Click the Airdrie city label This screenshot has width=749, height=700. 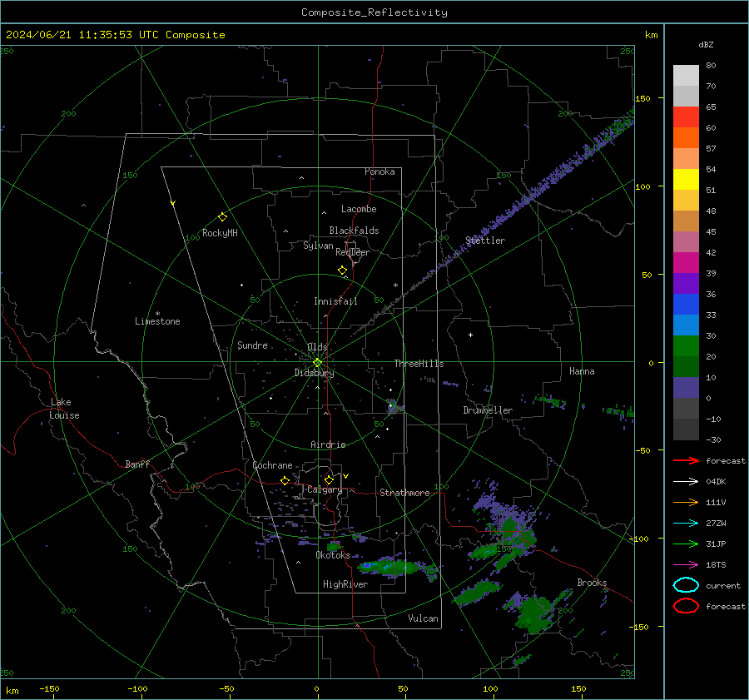coord(328,444)
